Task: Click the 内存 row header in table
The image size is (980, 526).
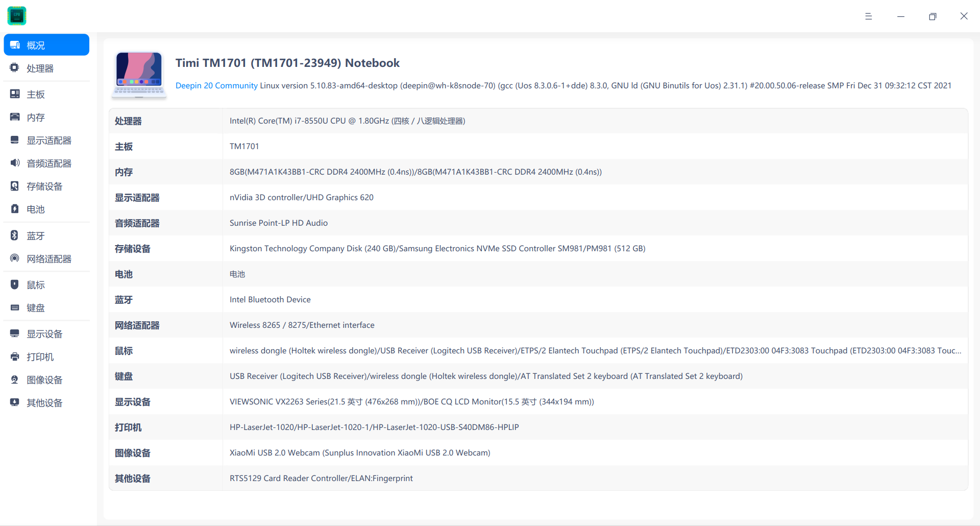Action: pyautogui.click(x=124, y=172)
